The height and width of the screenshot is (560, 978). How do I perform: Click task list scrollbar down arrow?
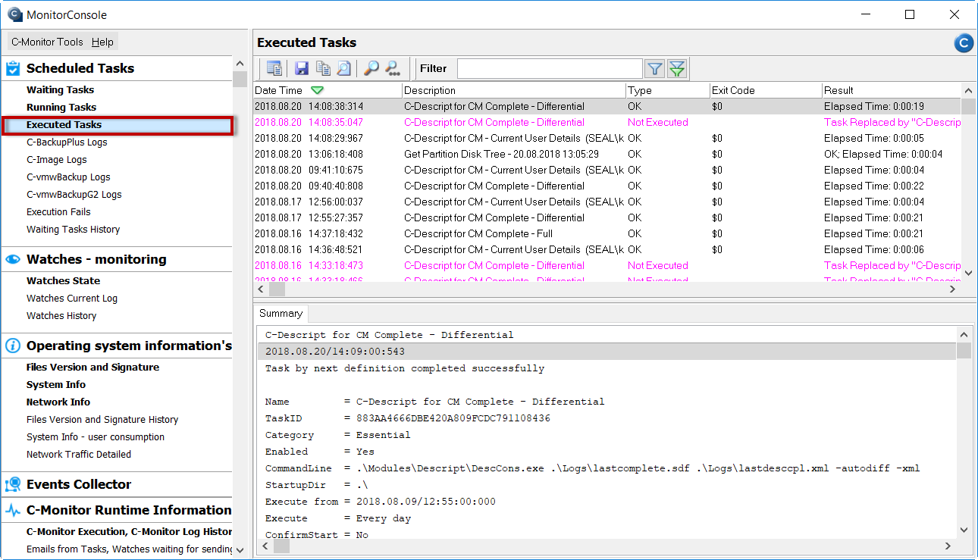[968, 274]
